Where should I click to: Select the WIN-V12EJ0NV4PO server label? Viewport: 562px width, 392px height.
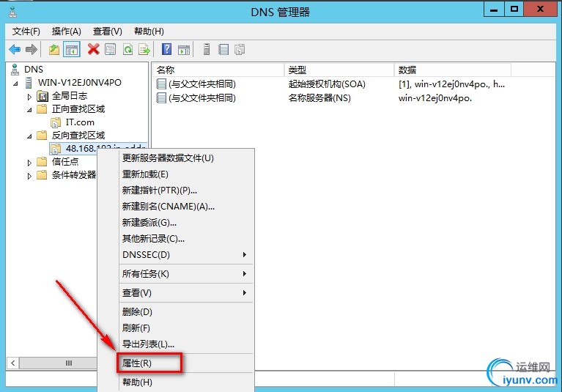click(80, 83)
